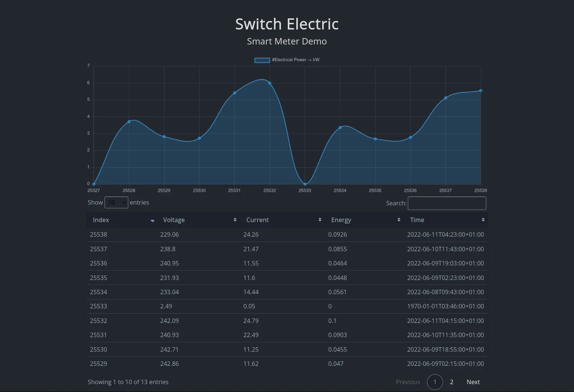Screen dimensions: 574x392
Task: Click the chart data point at 25529
Action: 164,137
